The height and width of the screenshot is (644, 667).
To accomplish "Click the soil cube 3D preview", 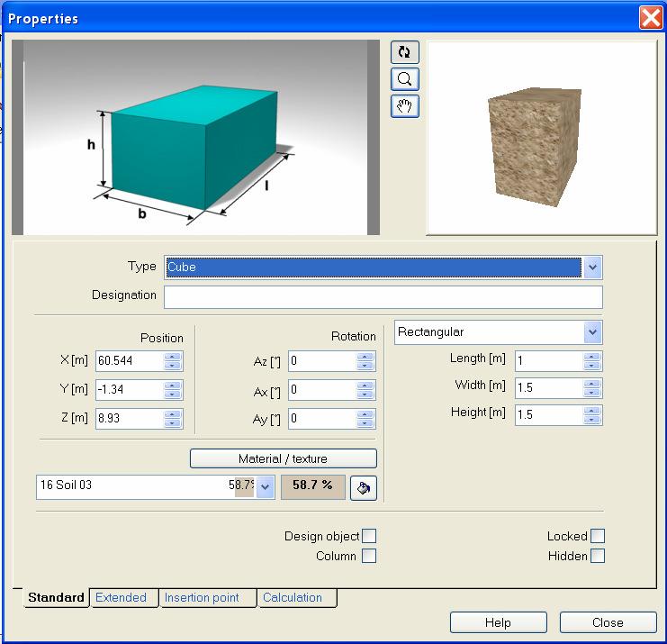I will point(542,138).
